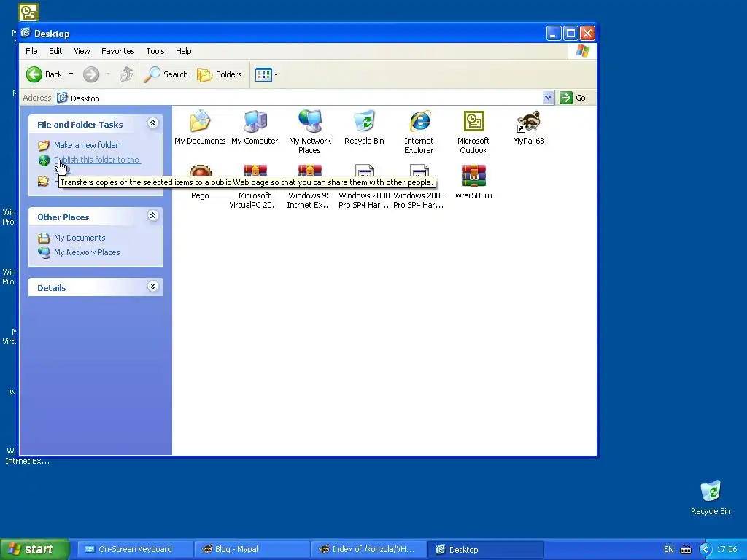Viewport: 747px width, 560px height.
Task: Open the Back history dropdown arrow
Action: click(71, 74)
